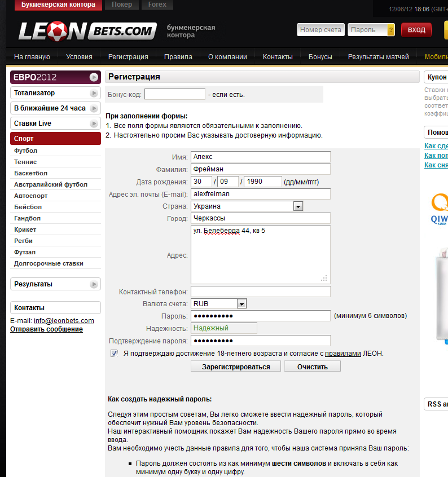The height and width of the screenshot is (477, 448).
Task: Click the E-mail field containing alexfreiman
Action: click(x=261, y=194)
